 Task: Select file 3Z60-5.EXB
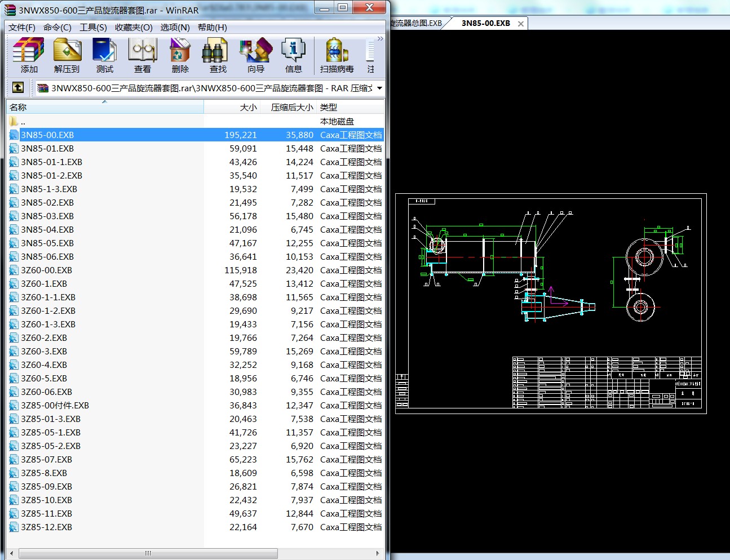(x=196, y=378)
